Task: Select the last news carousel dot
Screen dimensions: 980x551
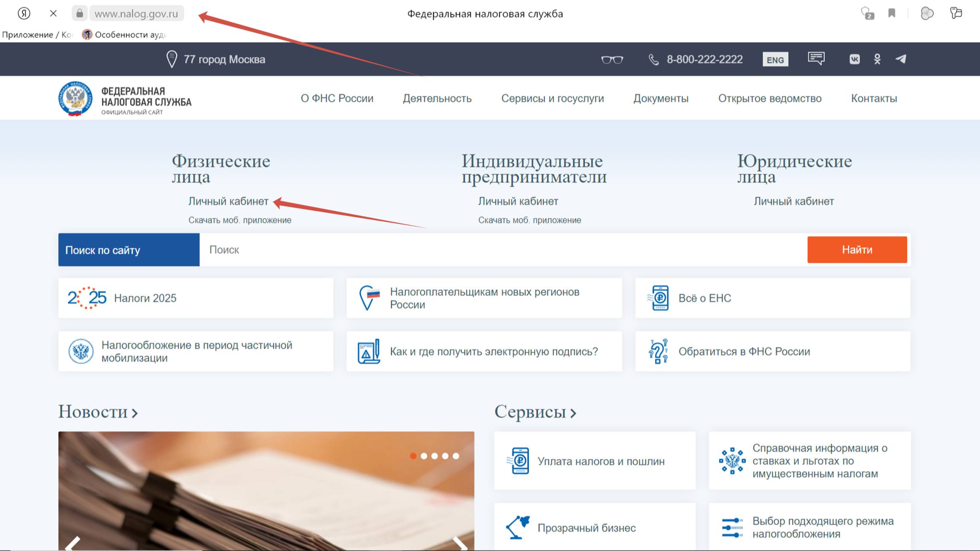Action: coord(456,456)
